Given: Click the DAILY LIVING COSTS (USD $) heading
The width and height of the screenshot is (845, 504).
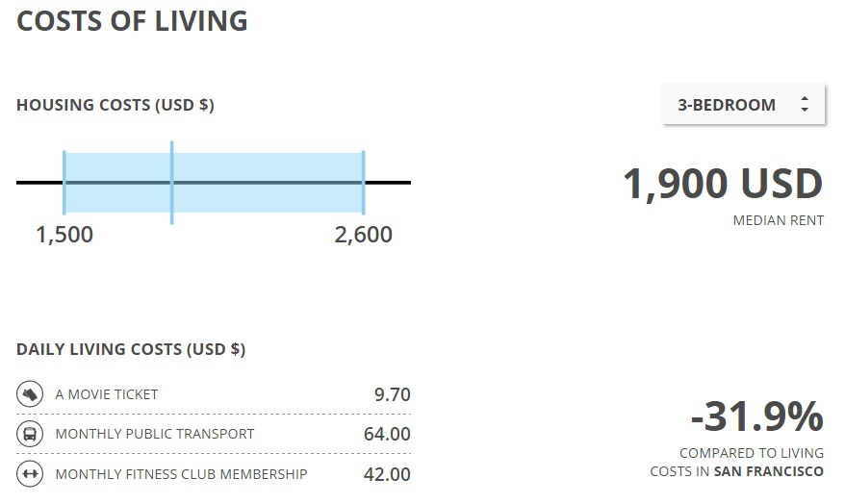Looking at the screenshot, I should coord(131,349).
